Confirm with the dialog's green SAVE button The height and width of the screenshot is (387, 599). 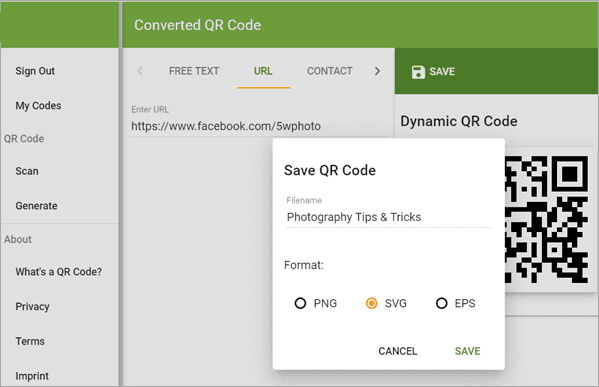point(468,351)
